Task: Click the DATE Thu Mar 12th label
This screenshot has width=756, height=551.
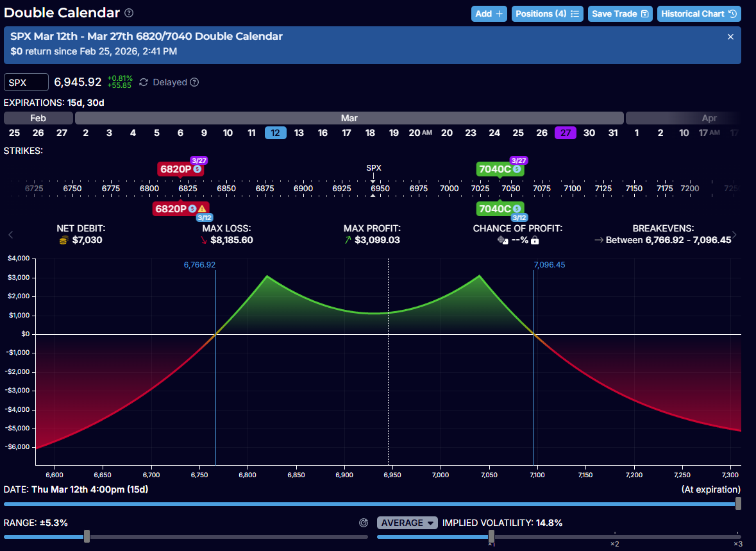Action: tap(76, 489)
